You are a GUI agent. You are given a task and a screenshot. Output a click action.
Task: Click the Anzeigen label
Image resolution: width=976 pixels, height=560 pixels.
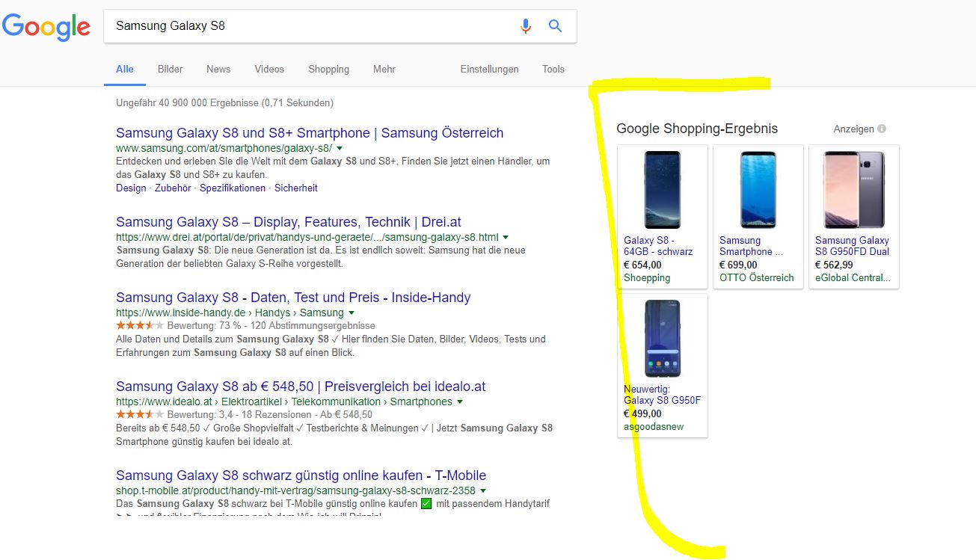coord(853,129)
